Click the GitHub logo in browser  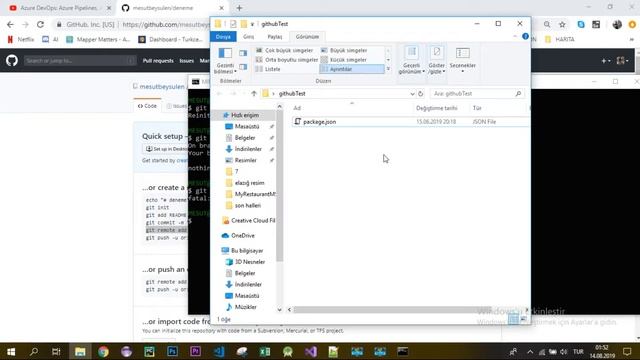point(12,60)
